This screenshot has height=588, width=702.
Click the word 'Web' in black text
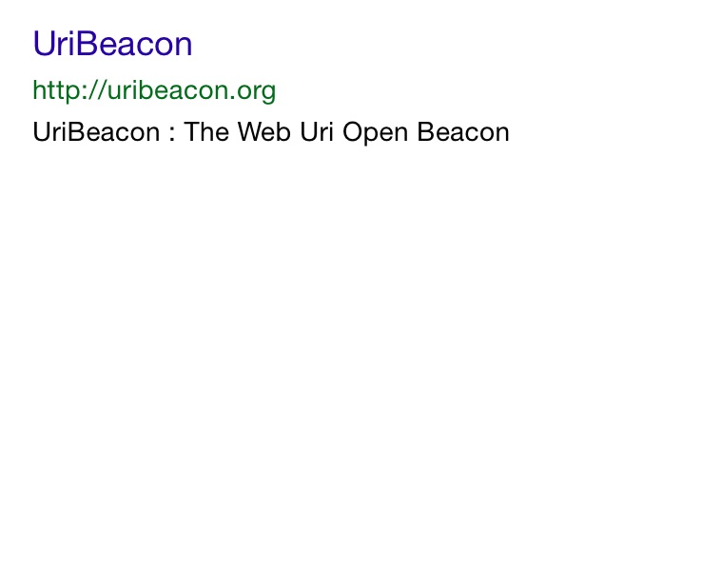click(x=263, y=132)
